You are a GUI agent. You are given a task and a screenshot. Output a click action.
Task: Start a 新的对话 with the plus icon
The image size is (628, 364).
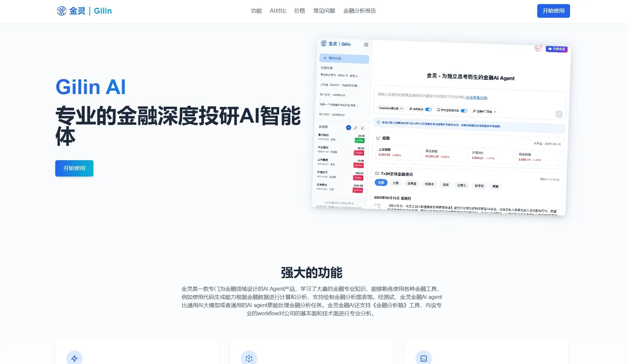coord(325,58)
